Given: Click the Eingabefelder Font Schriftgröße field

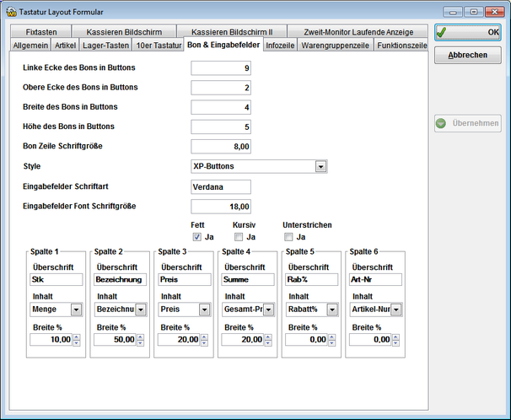Looking at the screenshot, I should (x=221, y=207).
